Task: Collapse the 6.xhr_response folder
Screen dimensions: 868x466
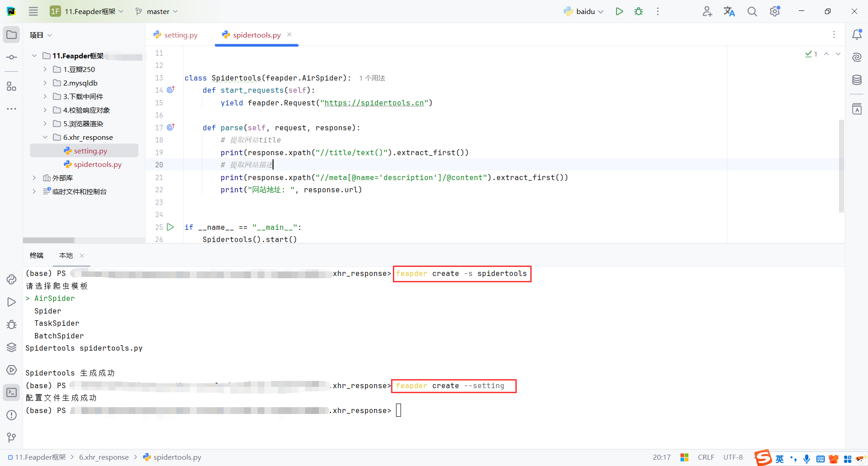Action: pos(45,137)
